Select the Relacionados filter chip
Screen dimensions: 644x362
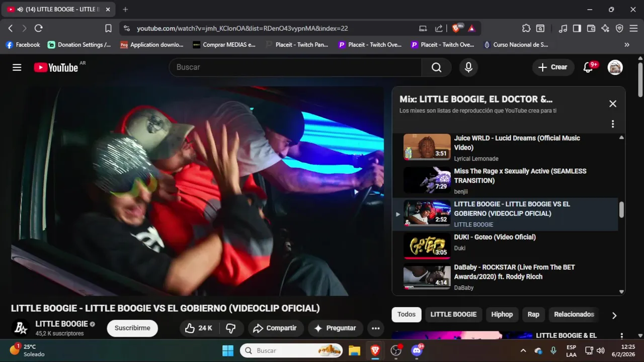574,315
